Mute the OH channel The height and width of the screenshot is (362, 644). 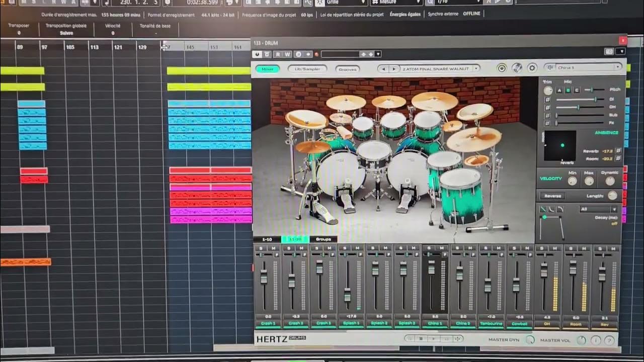tap(554, 248)
